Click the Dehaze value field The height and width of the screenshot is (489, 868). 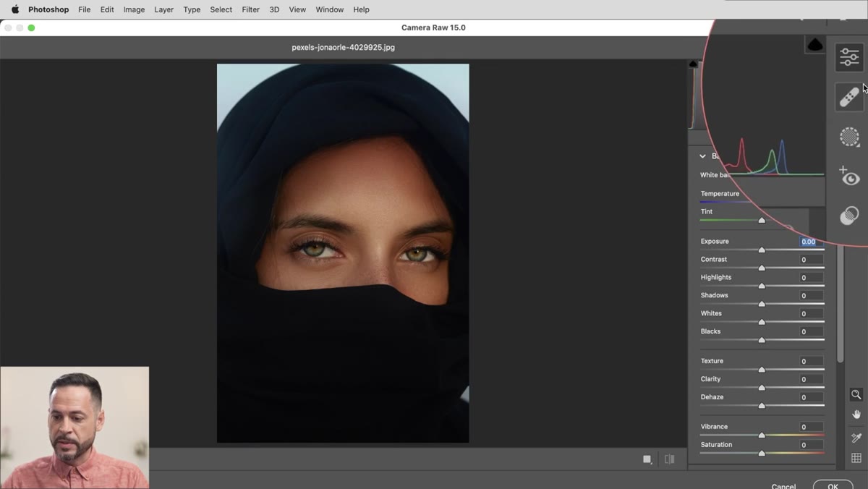pos(811,398)
